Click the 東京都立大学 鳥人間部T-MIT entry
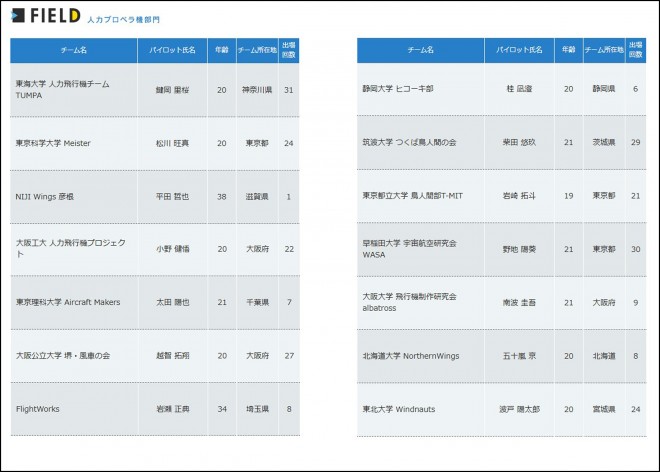The image size is (660, 472). (410, 196)
